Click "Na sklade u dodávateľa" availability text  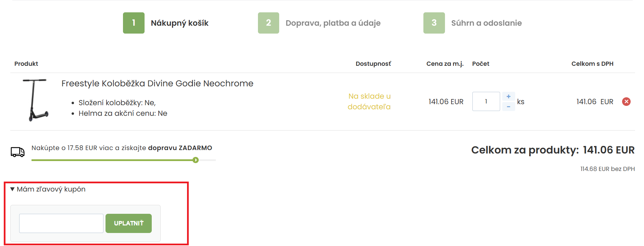point(369,101)
